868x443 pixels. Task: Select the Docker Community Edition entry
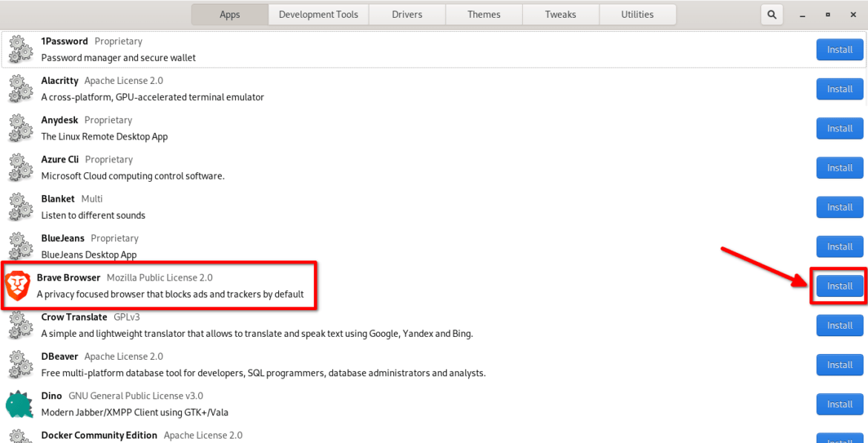click(99, 435)
